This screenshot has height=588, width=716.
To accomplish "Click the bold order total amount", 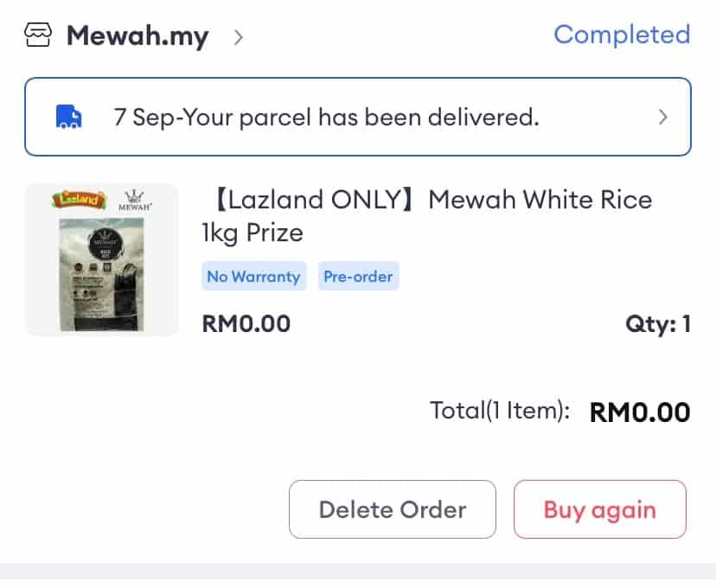I will coord(640,412).
